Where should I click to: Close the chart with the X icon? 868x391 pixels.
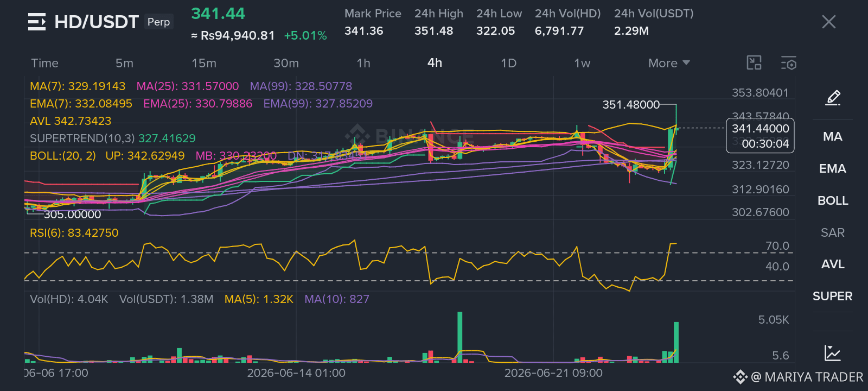[x=828, y=22]
